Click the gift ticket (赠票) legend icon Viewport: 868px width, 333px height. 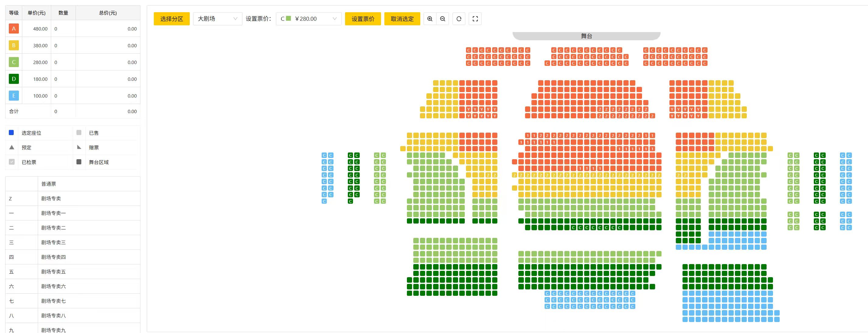[x=79, y=147]
